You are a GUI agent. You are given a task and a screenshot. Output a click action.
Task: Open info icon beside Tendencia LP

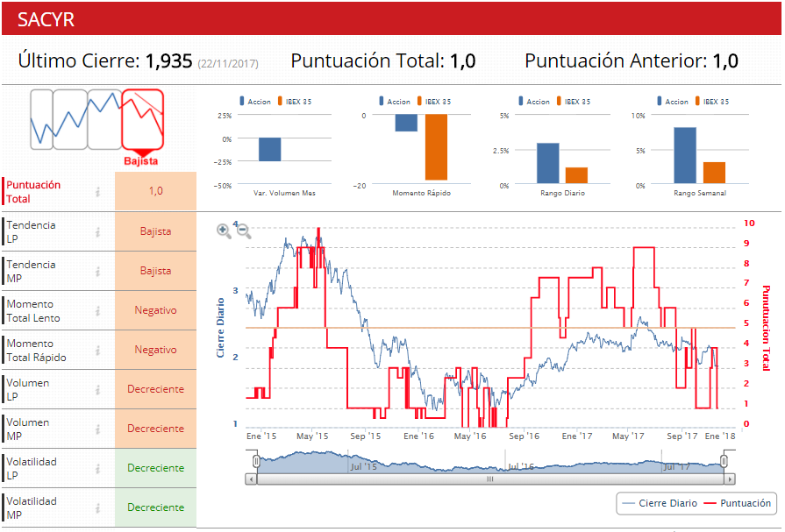point(98,231)
